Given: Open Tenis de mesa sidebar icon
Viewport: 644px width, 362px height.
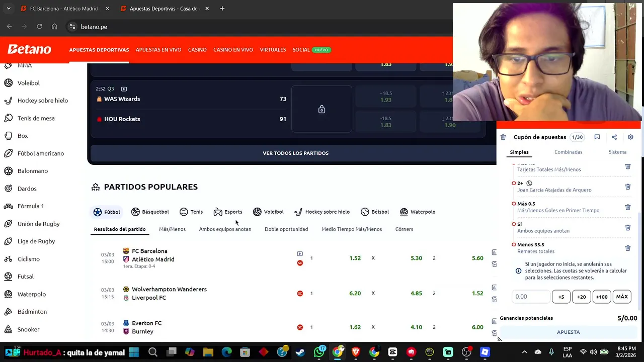Looking at the screenshot, I should point(8,118).
